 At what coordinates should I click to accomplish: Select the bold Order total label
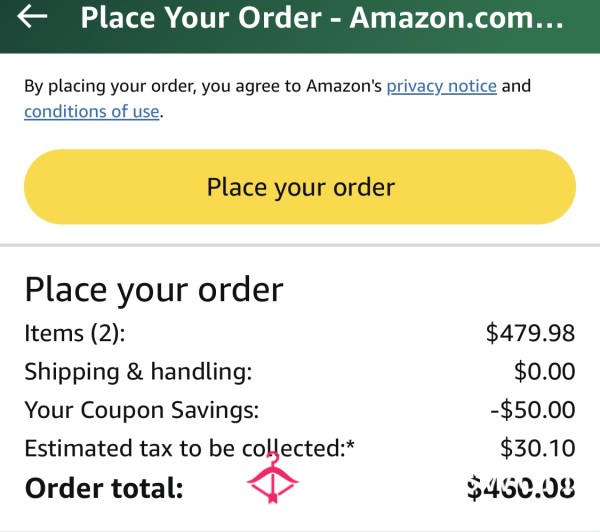pyautogui.click(x=104, y=488)
